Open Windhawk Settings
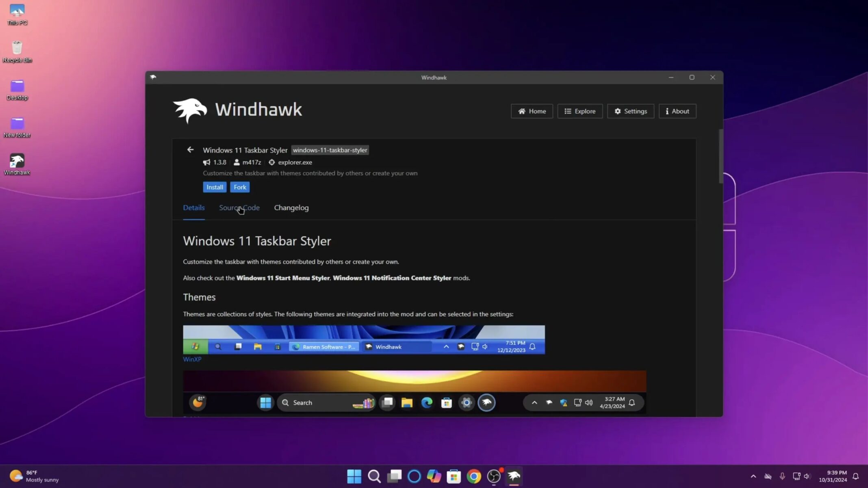This screenshot has width=868, height=488. coord(630,111)
